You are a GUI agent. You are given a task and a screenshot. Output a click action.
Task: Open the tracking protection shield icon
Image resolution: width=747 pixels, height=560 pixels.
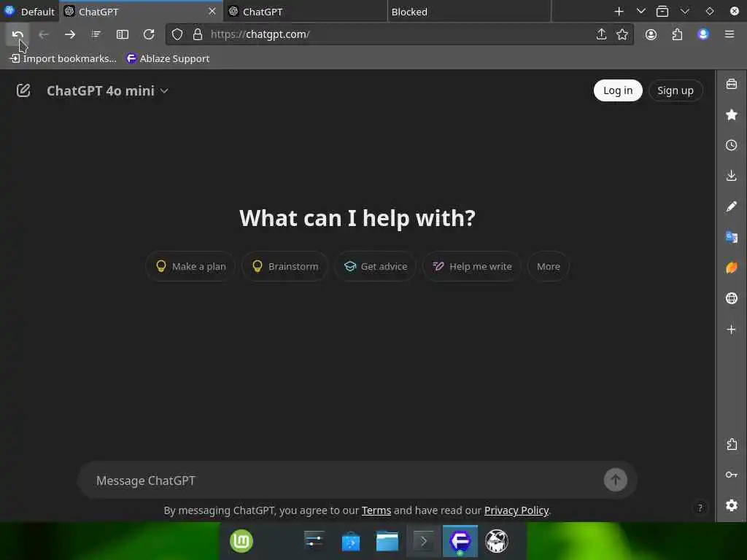click(177, 34)
